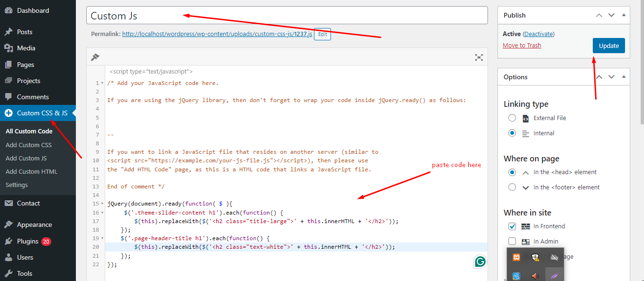This screenshot has height=281, width=644.
Task: Move the Options panel down
Action: point(611,77)
